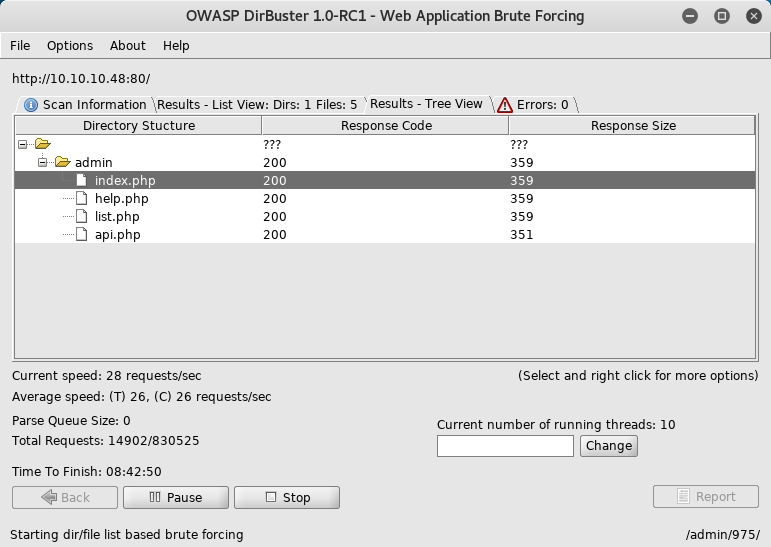This screenshot has width=771, height=547.
Task: Open the File menu
Action: click(x=20, y=46)
